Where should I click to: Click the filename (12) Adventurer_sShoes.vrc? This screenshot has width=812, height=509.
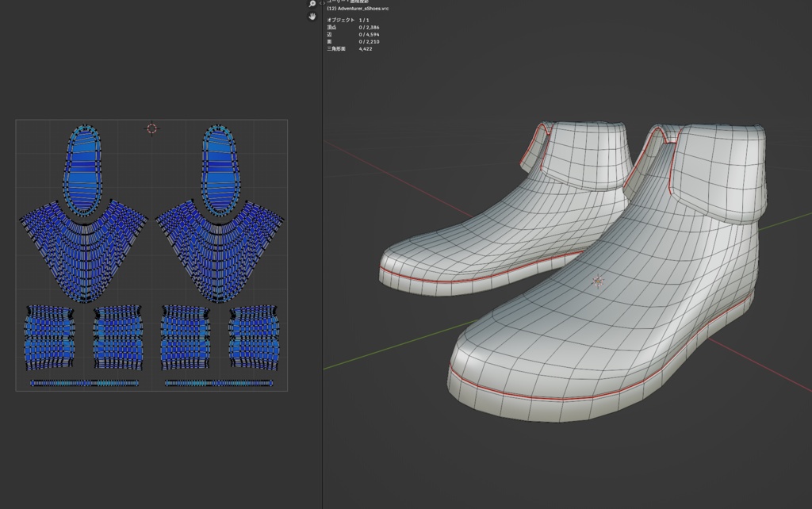pyautogui.click(x=356, y=9)
